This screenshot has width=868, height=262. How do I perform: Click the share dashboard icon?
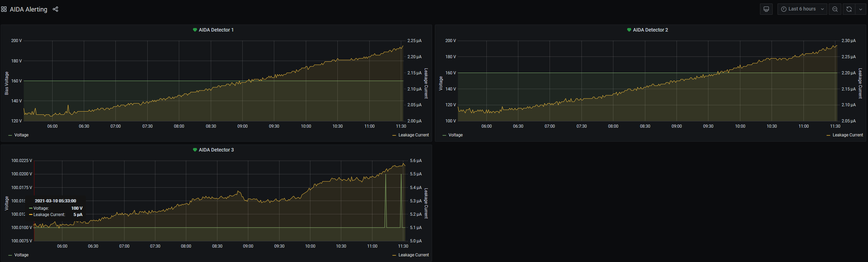tap(55, 9)
